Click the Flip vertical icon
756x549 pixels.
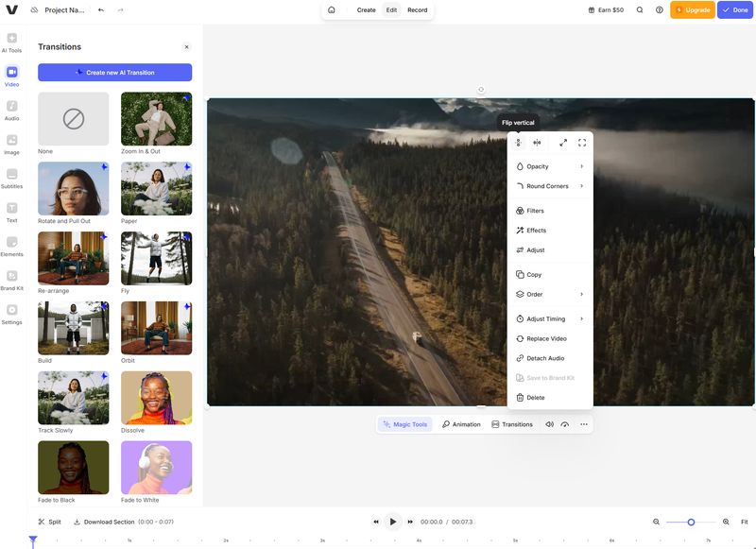pyautogui.click(x=519, y=143)
